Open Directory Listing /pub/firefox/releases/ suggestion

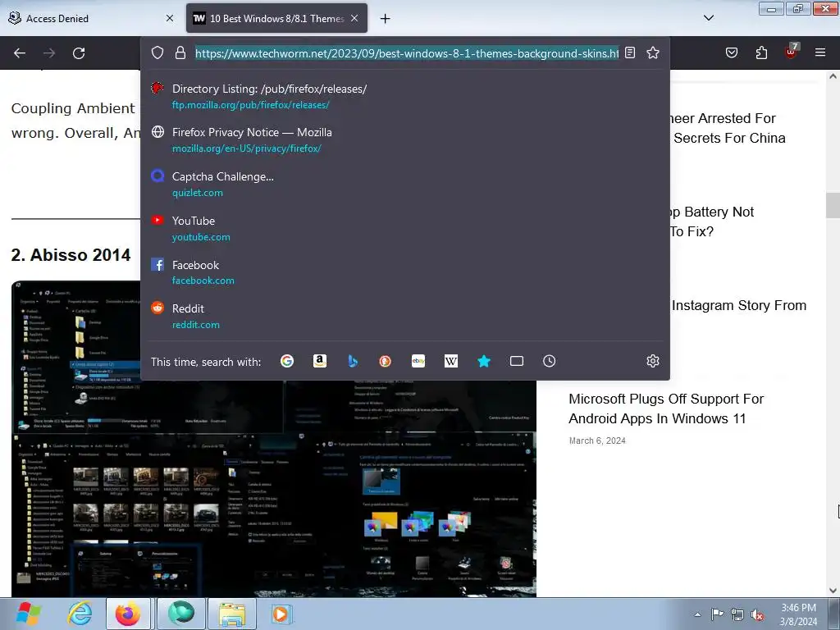pos(405,97)
